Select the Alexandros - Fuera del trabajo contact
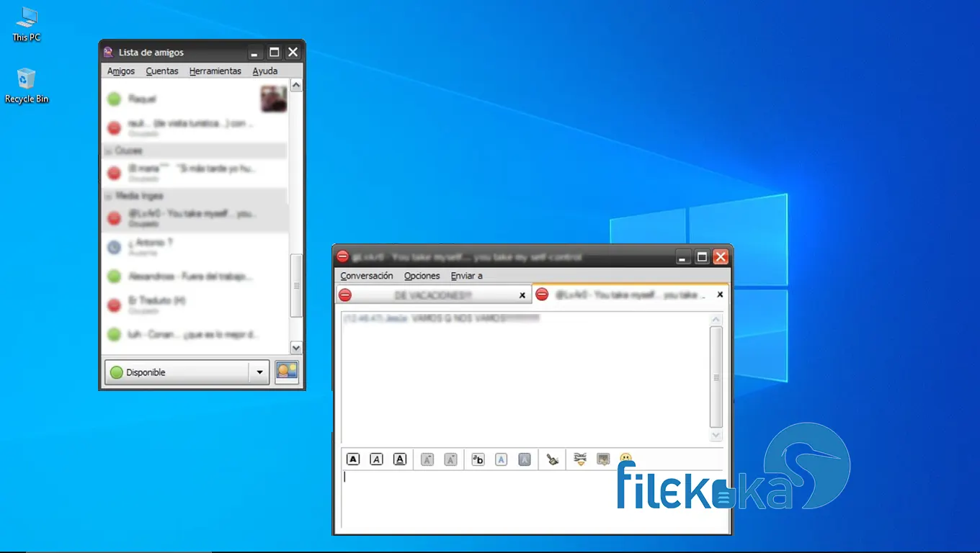 [195, 276]
